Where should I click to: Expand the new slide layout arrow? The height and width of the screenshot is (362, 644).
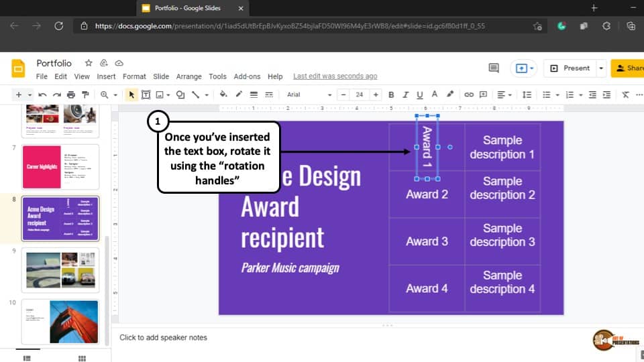point(30,95)
